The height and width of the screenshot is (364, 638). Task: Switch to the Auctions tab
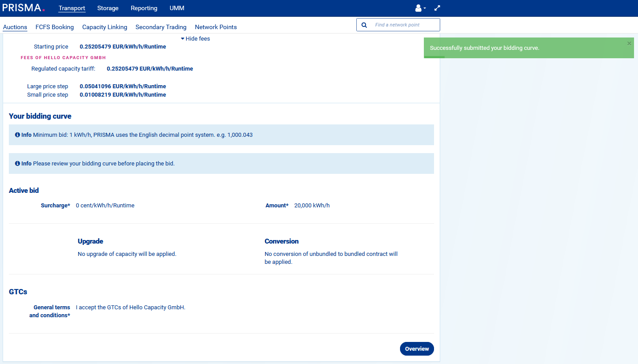pyautogui.click(x=15, y=27)
